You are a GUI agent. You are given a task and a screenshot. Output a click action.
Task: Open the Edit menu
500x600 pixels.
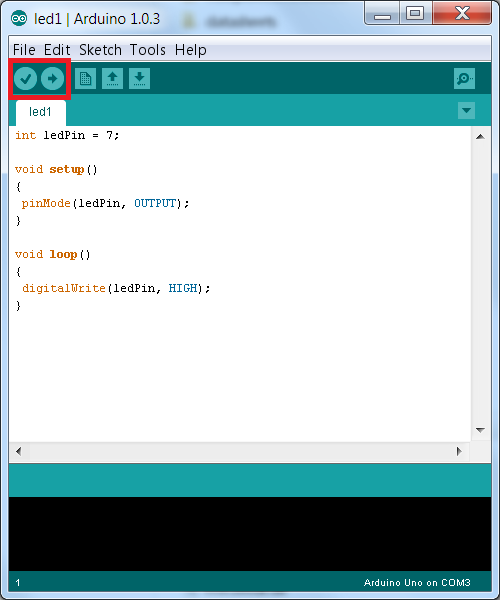click(57, 50)
